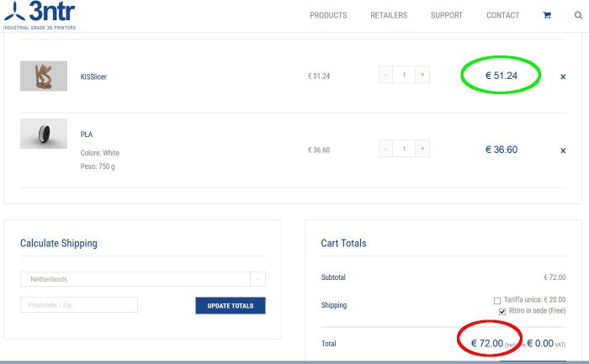
Task: Click the Peso: 750 g attribute text
Action: 98,166
